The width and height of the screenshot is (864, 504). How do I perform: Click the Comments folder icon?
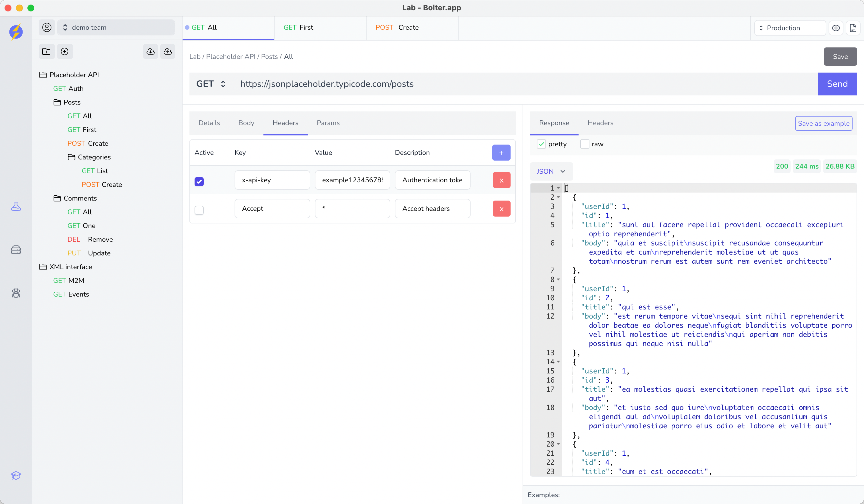(x=57, y=198)
